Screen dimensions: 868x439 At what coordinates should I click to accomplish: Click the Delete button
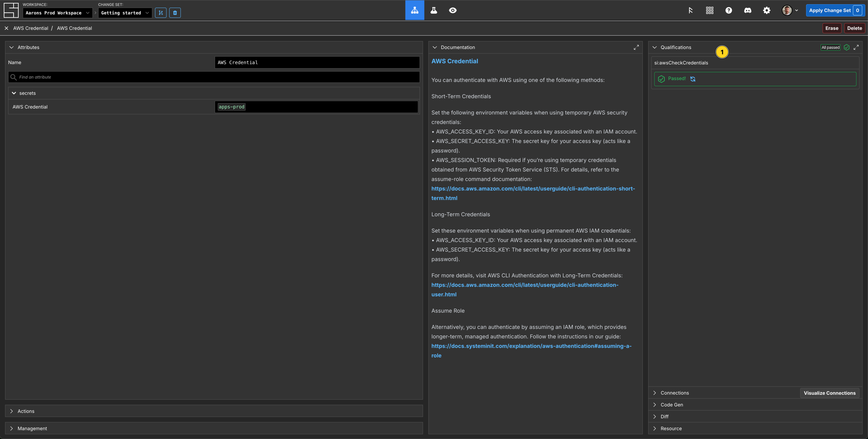click(854, 28)
